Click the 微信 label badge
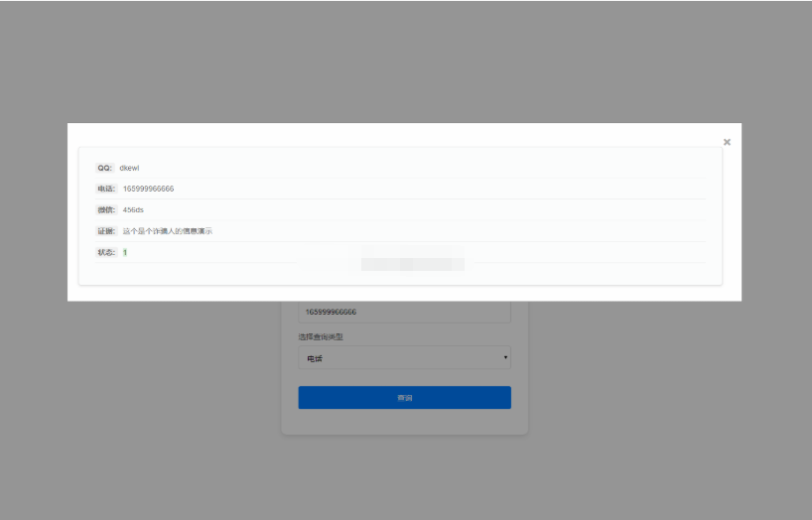Viewport: 812px width, 520px height. [106, 209]
